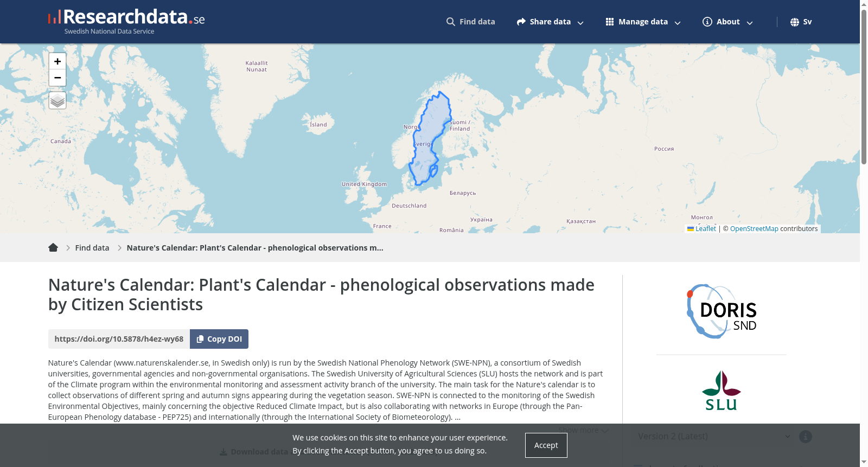Open the Version 2 (Latest) dropdown
868x467 pixels.
[x=714, y=437]
